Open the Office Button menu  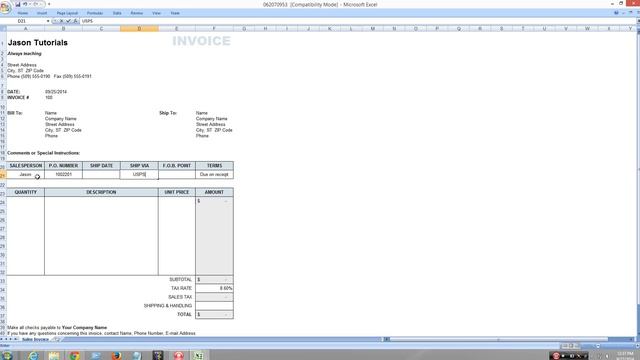click(5, 7)
